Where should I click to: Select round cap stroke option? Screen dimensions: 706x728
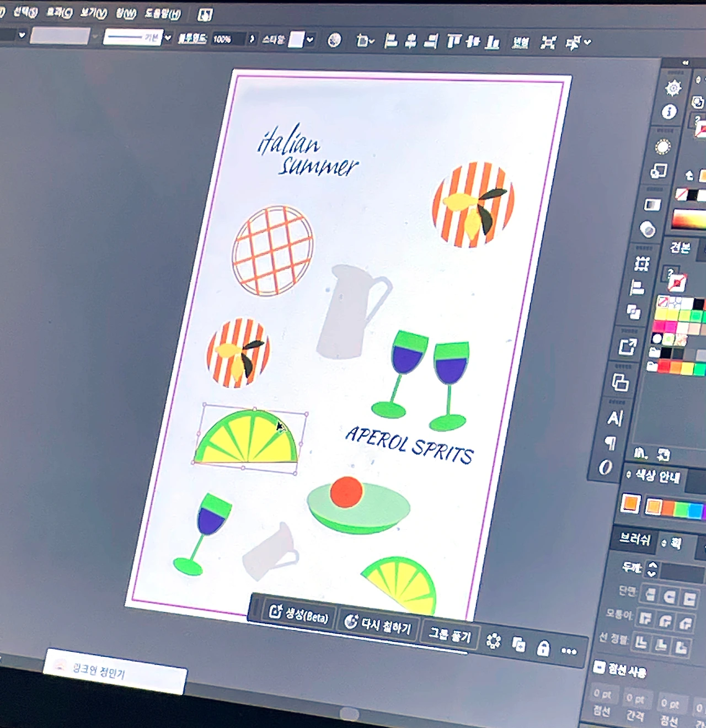click(x=670, y=597)
